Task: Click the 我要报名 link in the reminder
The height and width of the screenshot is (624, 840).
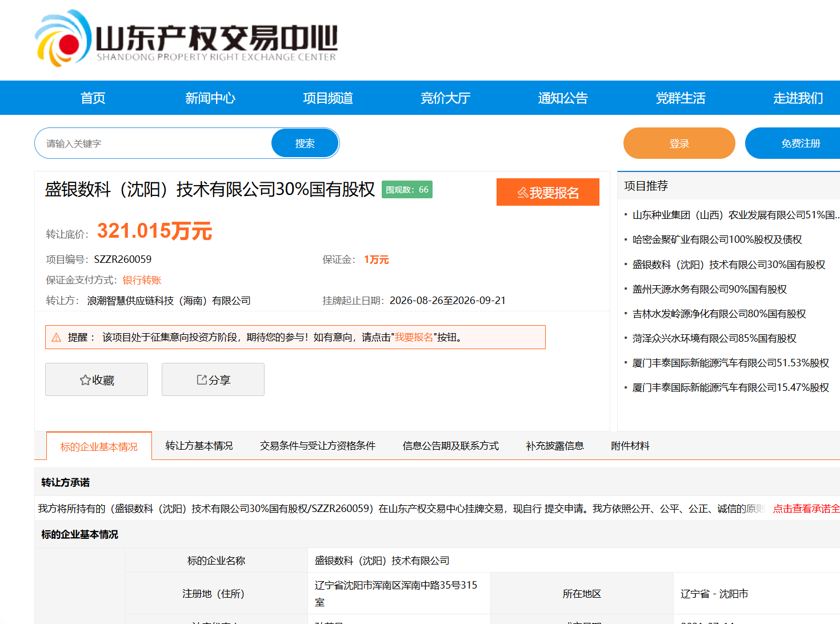Action: [x=414, y=337]
